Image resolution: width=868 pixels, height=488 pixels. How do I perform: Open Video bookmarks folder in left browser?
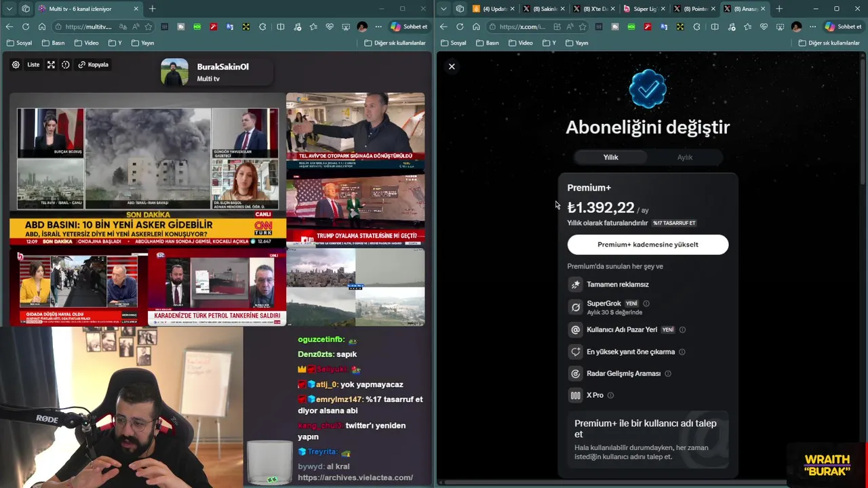click(x=86, y=43)
